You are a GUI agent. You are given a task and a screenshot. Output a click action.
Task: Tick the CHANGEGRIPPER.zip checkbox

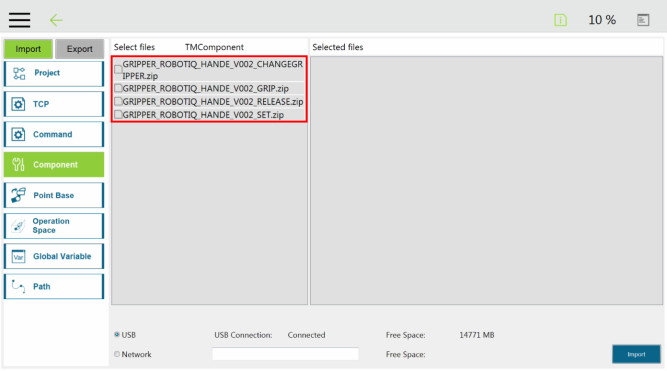(x=118, y=70)
